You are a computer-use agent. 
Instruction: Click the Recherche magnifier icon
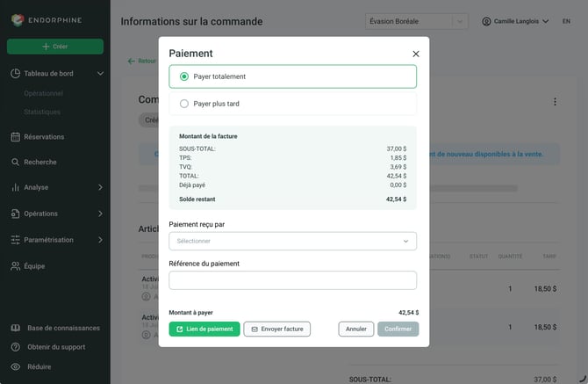(x=16, y=163)
